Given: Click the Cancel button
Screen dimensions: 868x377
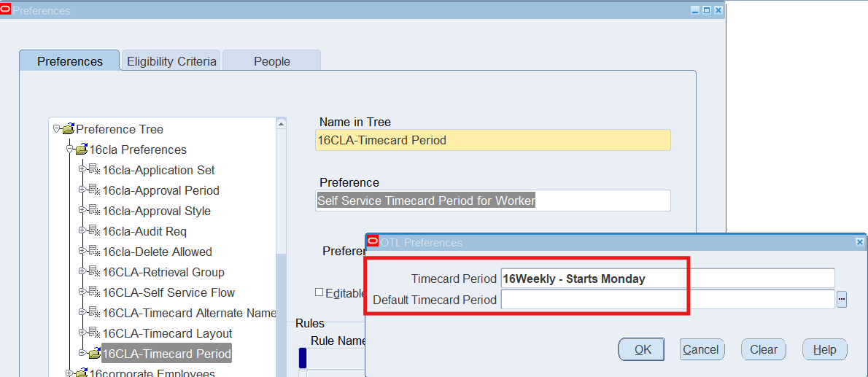Looking at the screenshot, I should 702,349.
